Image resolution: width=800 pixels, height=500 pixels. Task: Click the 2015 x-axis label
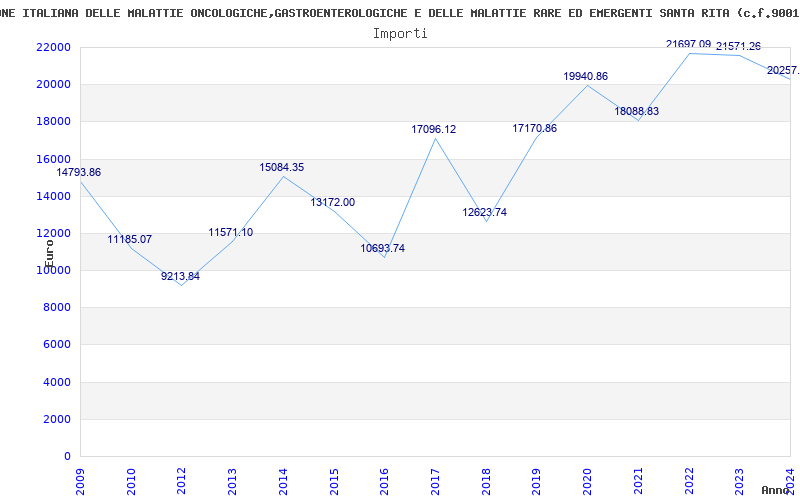(334, 482)
